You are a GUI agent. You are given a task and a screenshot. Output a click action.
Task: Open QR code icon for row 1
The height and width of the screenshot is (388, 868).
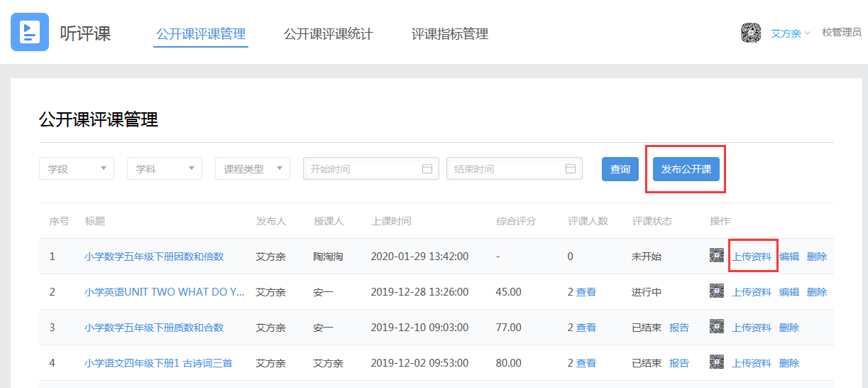click(x=716, y=256)
